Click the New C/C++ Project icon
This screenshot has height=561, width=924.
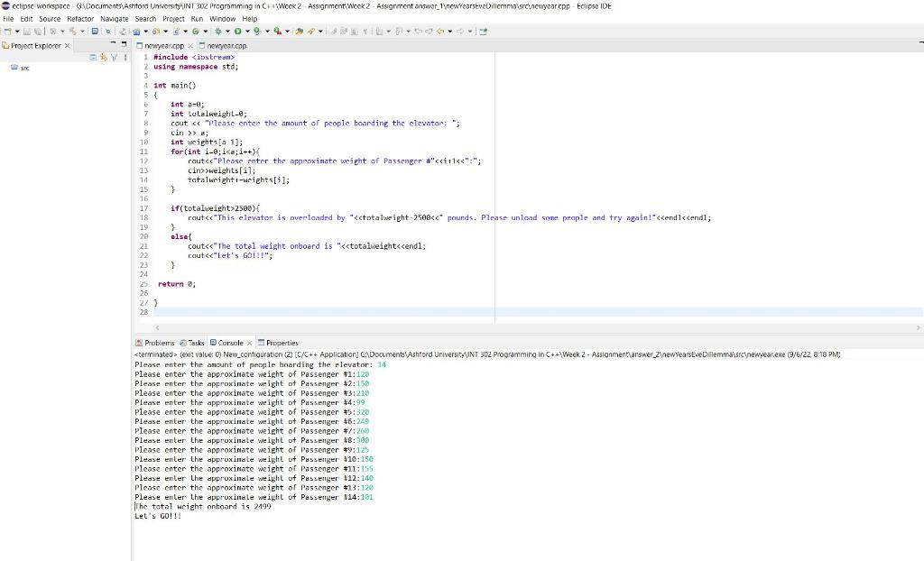[137, 32]
